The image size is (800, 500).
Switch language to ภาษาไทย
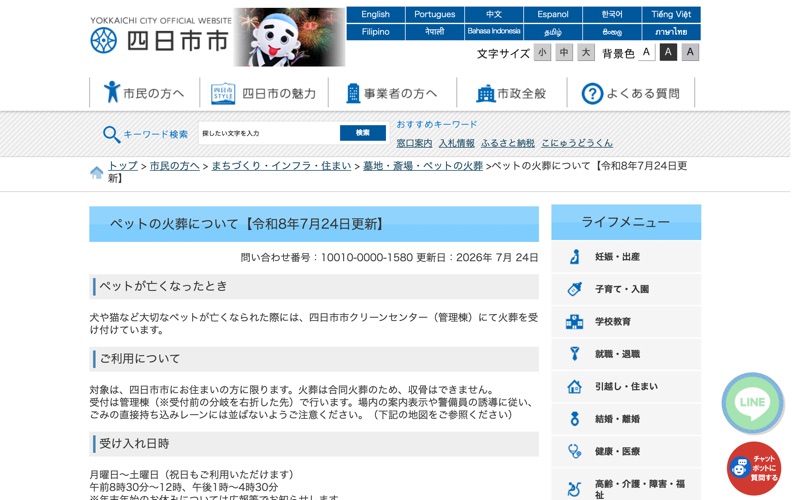click(671, 32)
